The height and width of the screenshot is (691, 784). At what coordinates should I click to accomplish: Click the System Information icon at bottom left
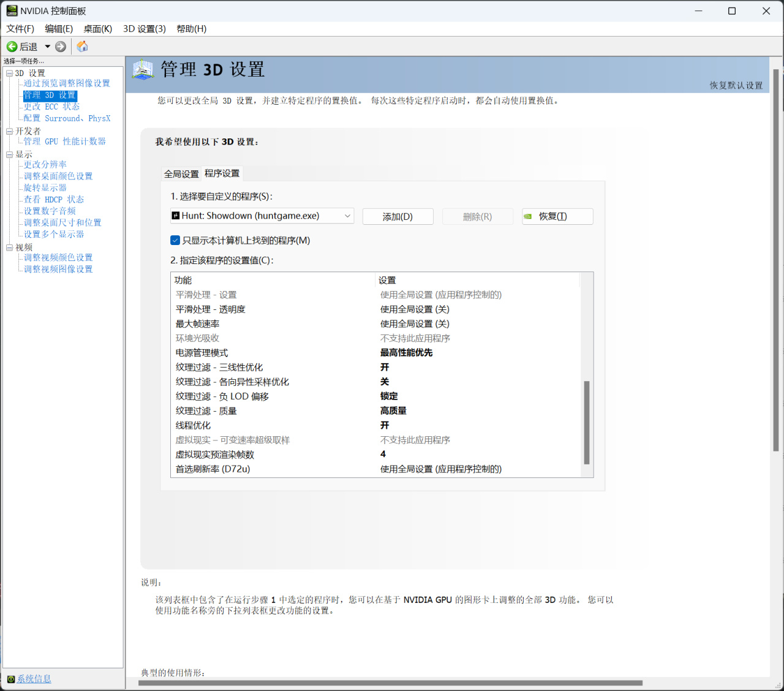(x=10, y=679)
